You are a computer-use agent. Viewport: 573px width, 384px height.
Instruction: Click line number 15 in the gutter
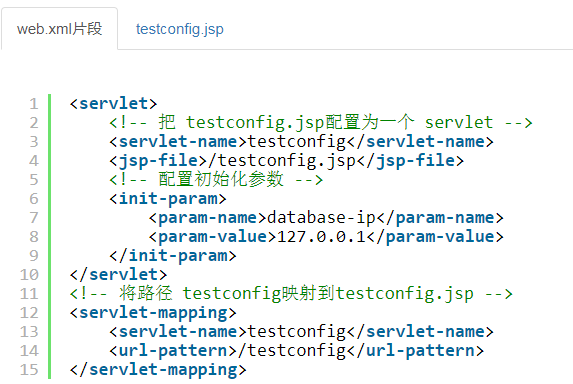(x=29, y=370)
